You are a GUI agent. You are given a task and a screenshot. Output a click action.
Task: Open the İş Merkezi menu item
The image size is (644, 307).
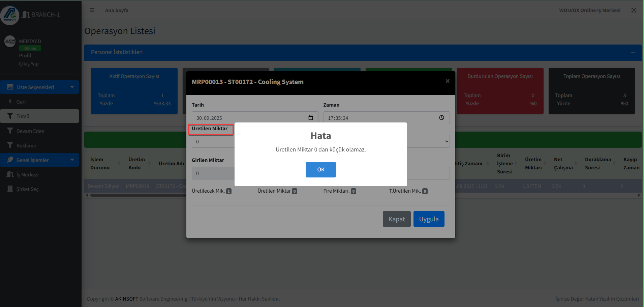27,174
